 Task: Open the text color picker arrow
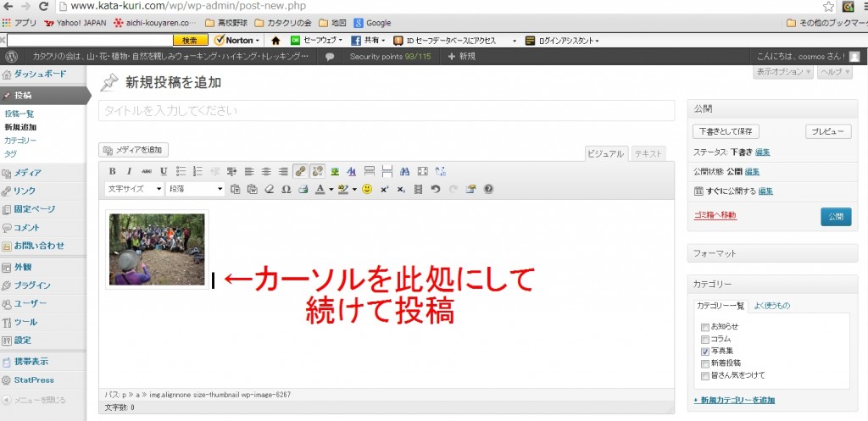pos(331,189)
